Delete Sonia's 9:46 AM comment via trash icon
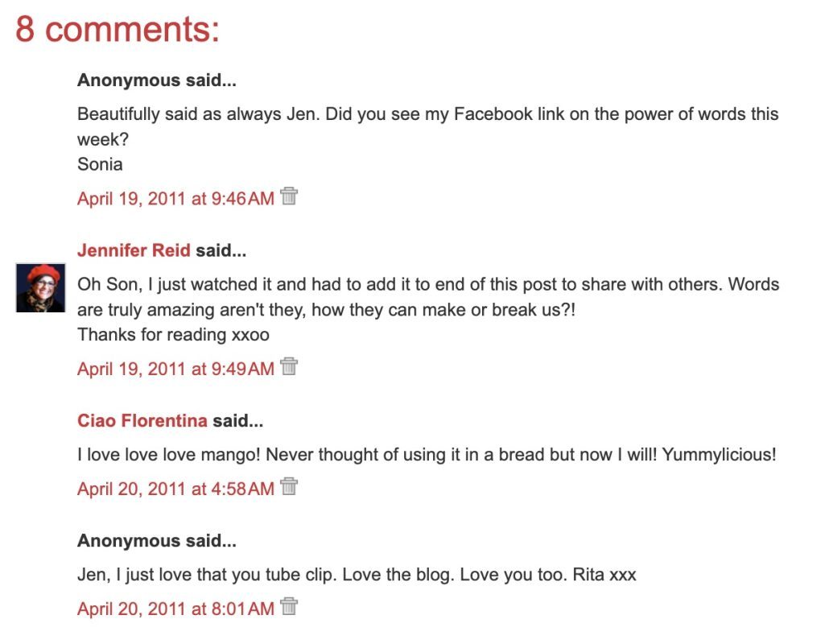The width and height of the screenshot is (829, 644). click(289, 196)
